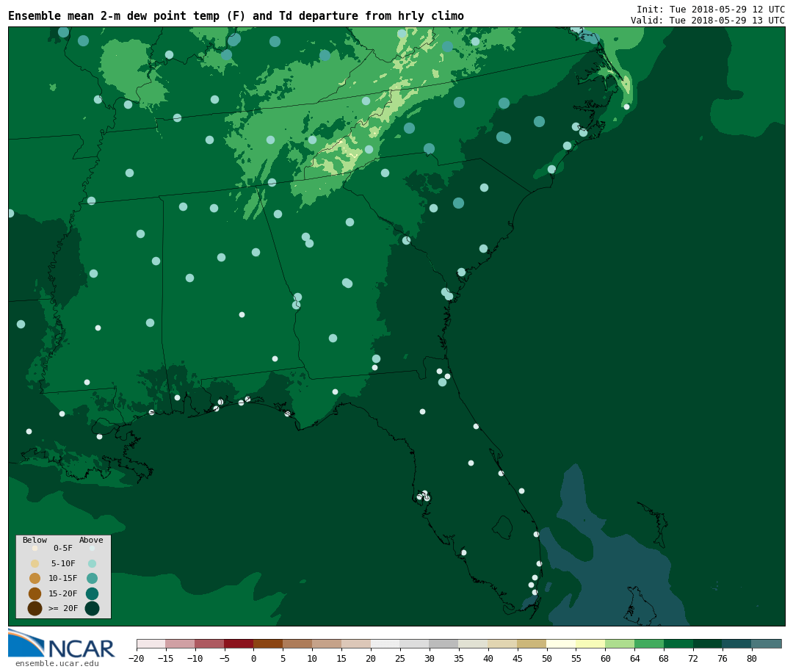Click the 25 colorbar label
The width and height of the screenshot is (793, 672).
point(400,658)
